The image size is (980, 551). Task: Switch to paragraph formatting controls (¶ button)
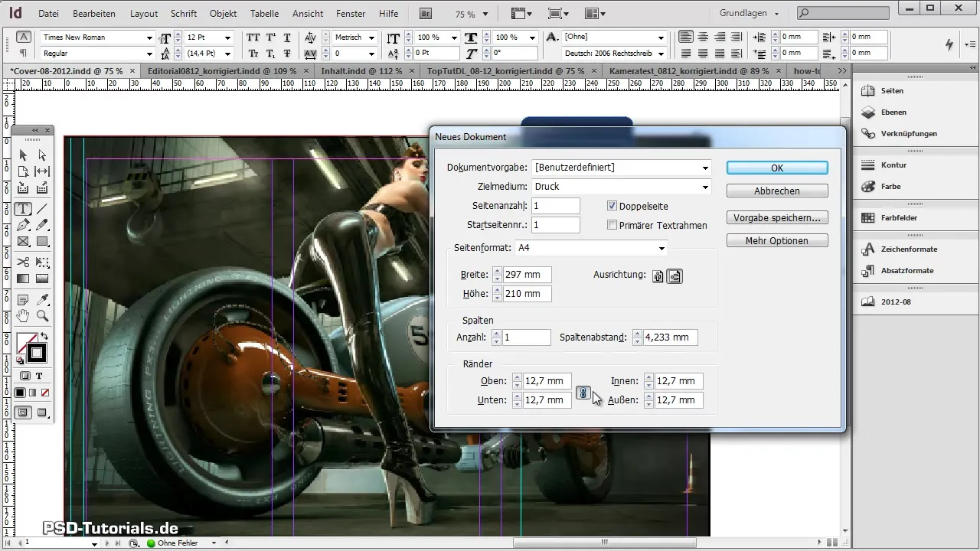pos(24,53)
